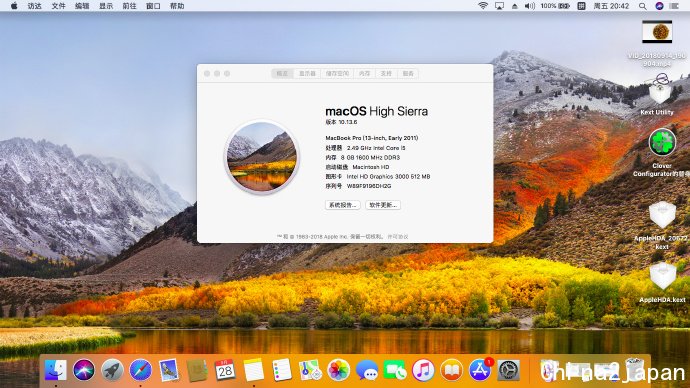Switch to the 储存空间 tab
This screenshot has width=690, height=388.
pos(337,73)
